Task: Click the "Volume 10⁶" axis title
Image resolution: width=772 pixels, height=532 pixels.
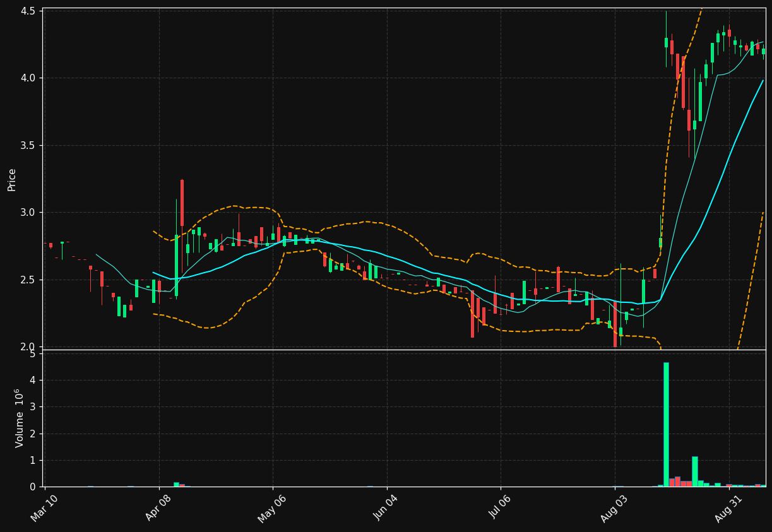Action: [20, 418]
